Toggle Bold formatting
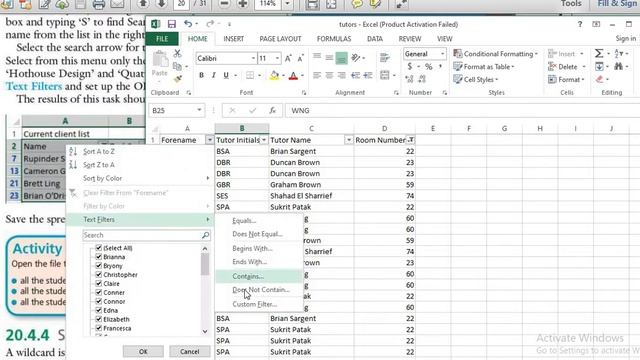This screenshot has width=640, height=360. 201,75
